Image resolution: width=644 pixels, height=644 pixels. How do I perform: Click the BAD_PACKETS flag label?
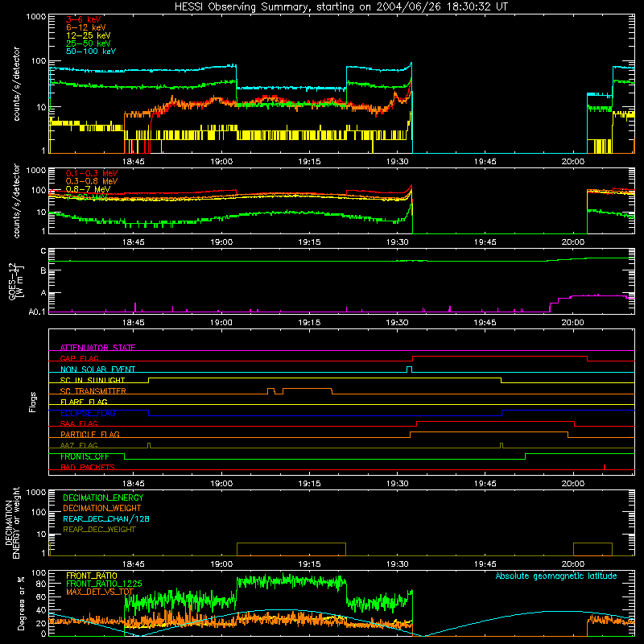[88, 468]
